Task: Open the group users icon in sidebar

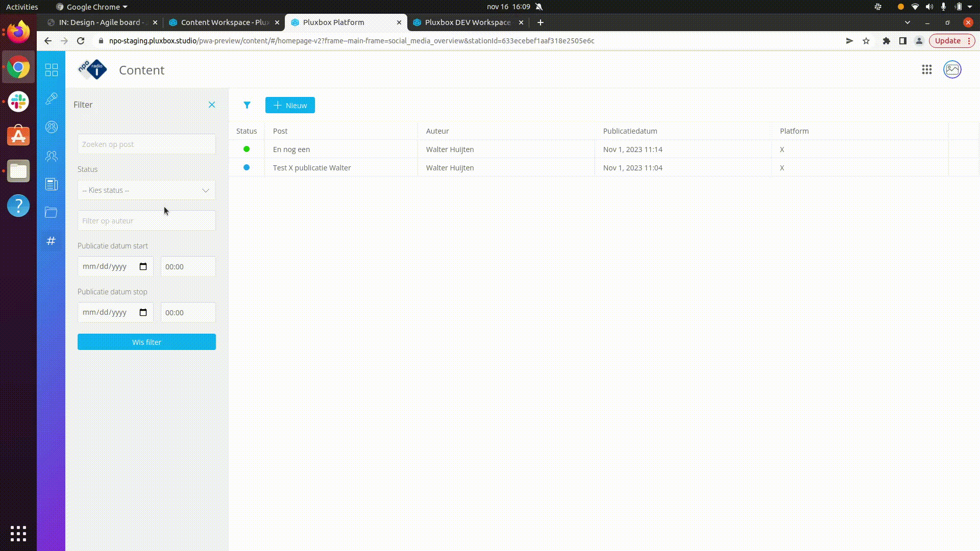Action: 52,156
